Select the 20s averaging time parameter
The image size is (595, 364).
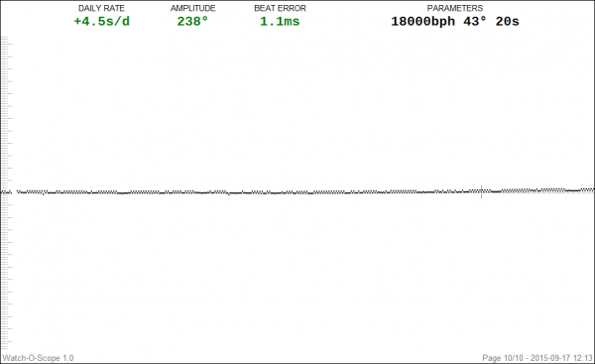coord(508,22)
